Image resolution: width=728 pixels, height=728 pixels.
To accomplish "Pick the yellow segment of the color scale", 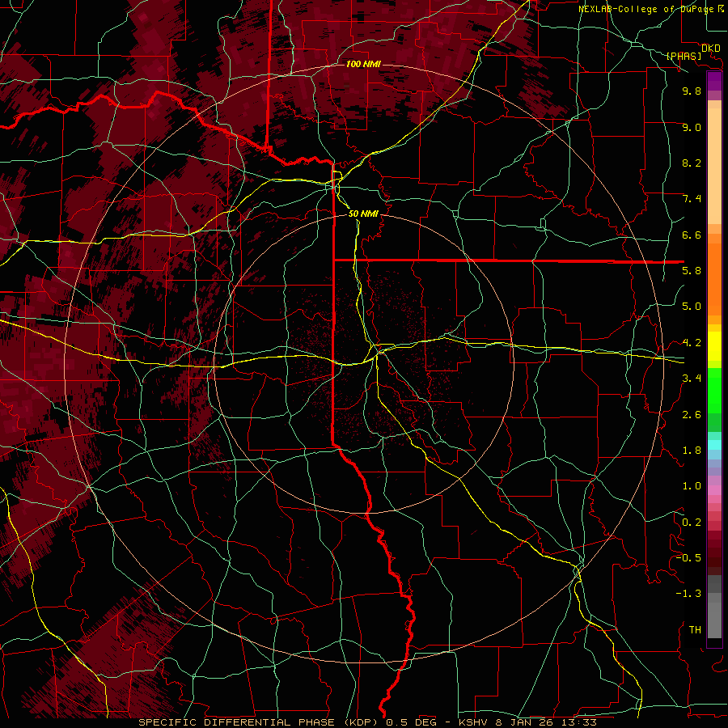I will tap(714, 346).
